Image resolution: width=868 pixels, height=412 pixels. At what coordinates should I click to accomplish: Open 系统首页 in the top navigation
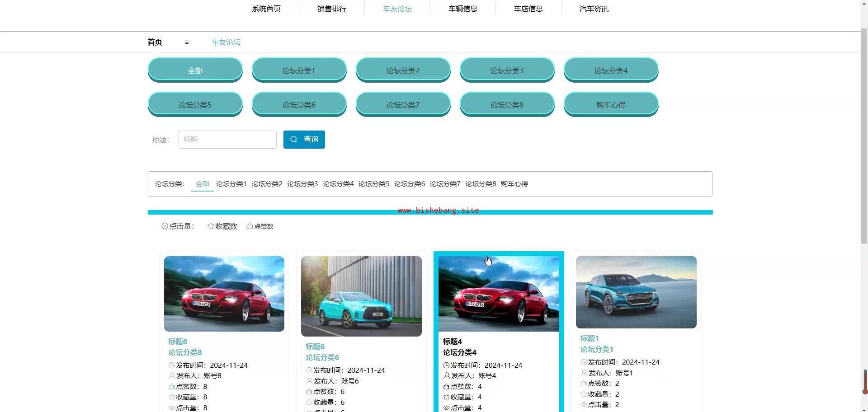tap(266, 9)
